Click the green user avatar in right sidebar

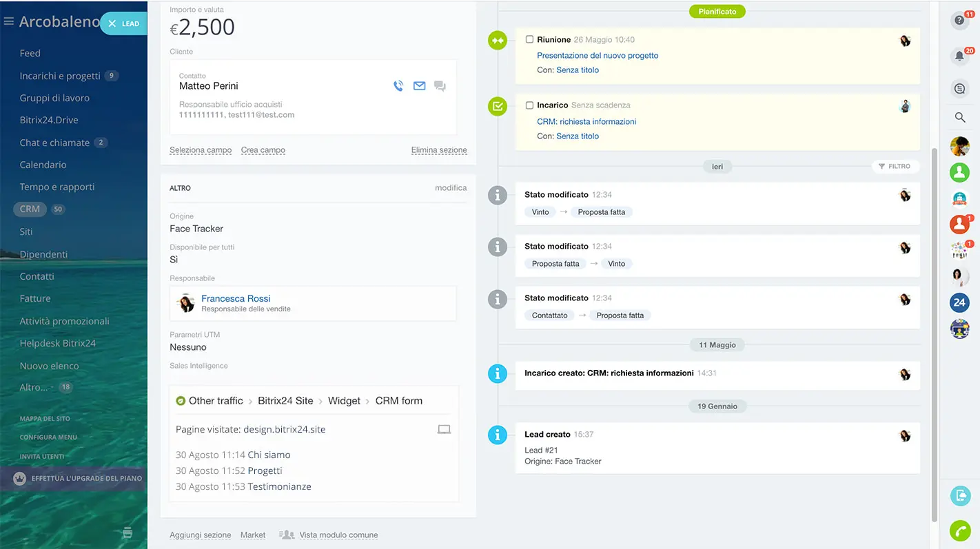[960, 172]
